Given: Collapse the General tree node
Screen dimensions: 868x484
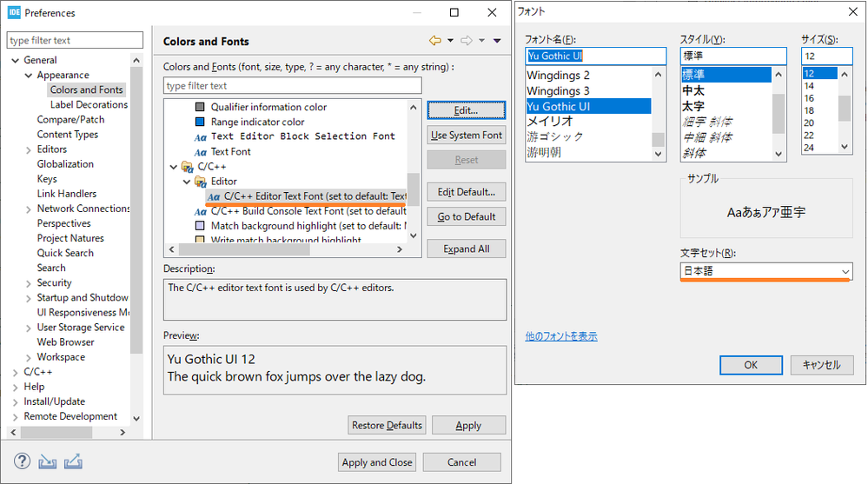Looking at the screenshot, I should pyautogui.click(x=16, y=60).
